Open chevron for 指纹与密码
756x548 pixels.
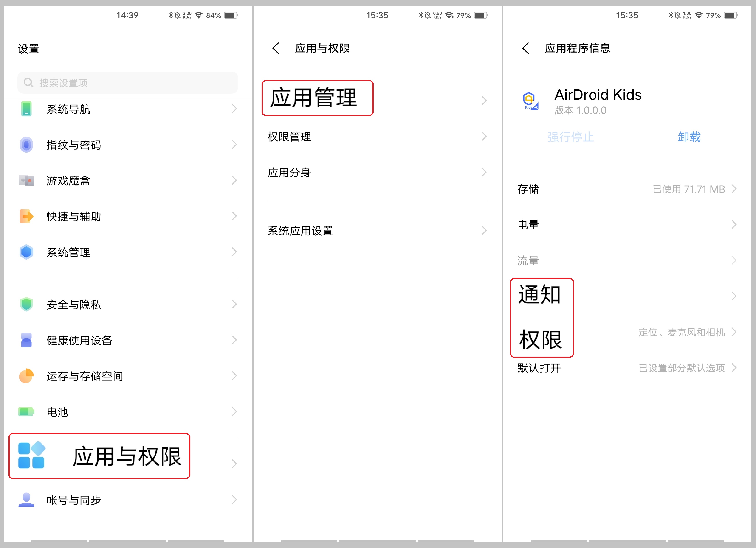234,145
